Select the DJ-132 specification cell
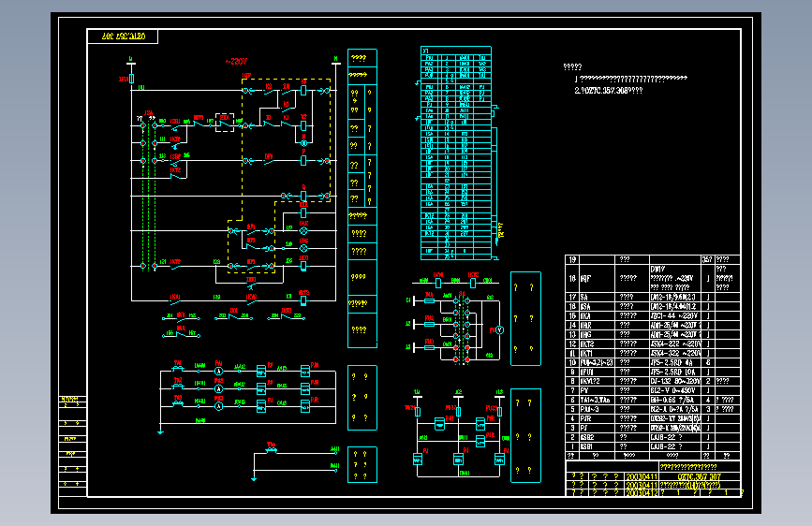This screenshot has width=812, height=526. pos(675,381)
